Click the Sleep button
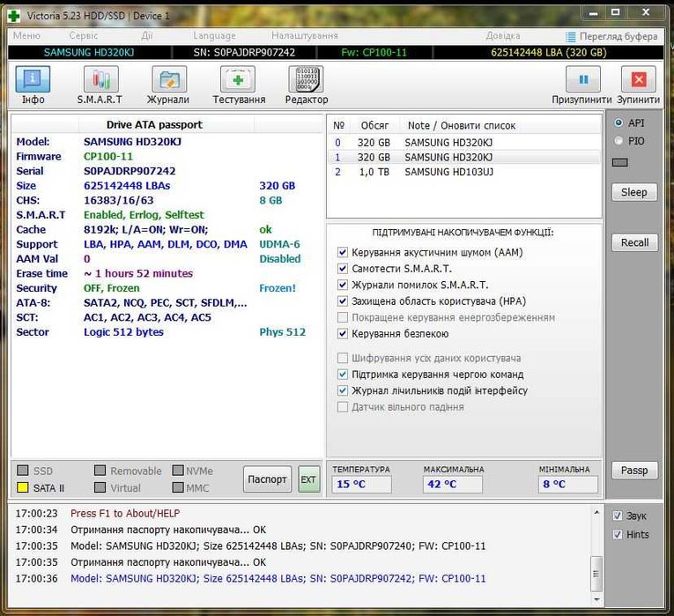 tap(633, 192)
